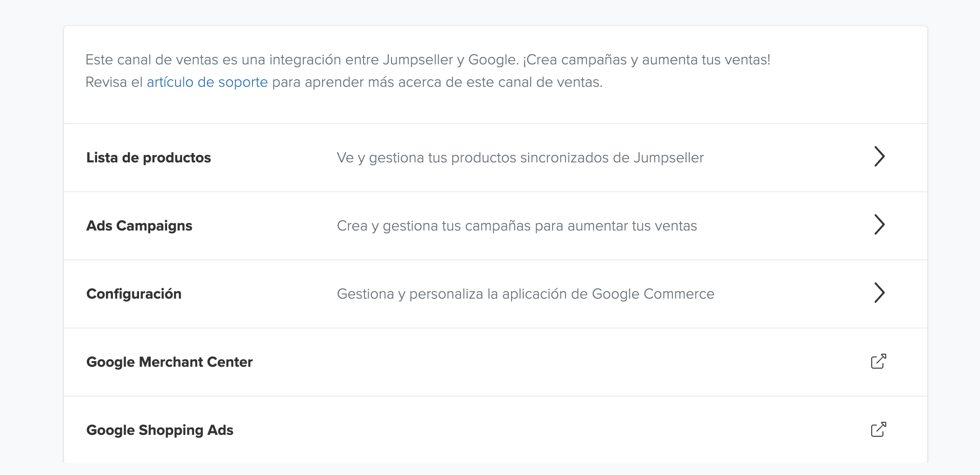Click 'Crea y gestiona tus campañas' description
Screen dimensions: 980x475
pyautogui.click(x=517, y=226)
